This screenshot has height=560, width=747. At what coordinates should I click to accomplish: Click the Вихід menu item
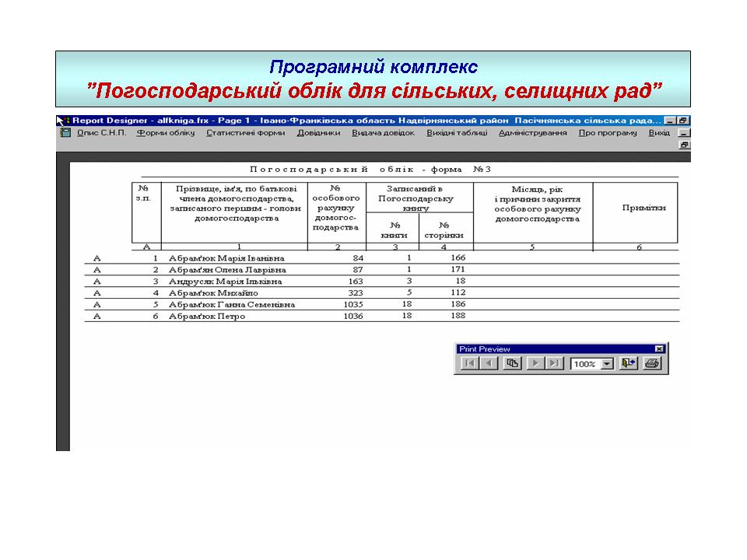658,133
